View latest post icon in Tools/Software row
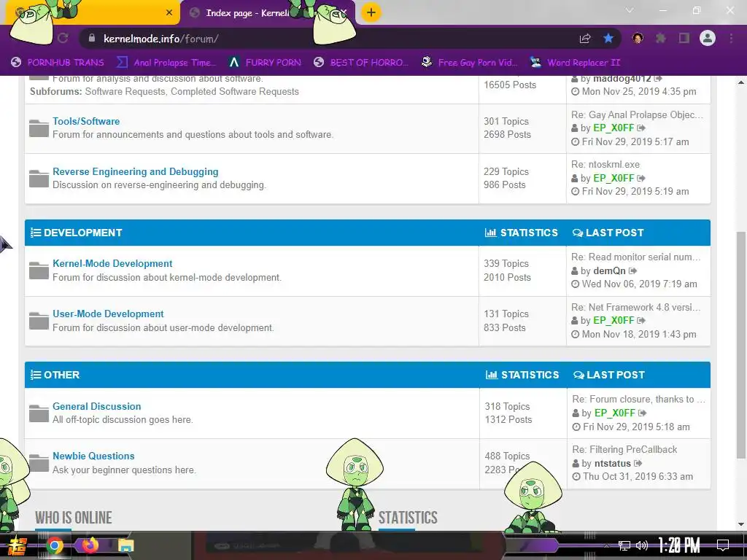Image resolution: width=747 pixels, height=560 pixels. [641, 128]
